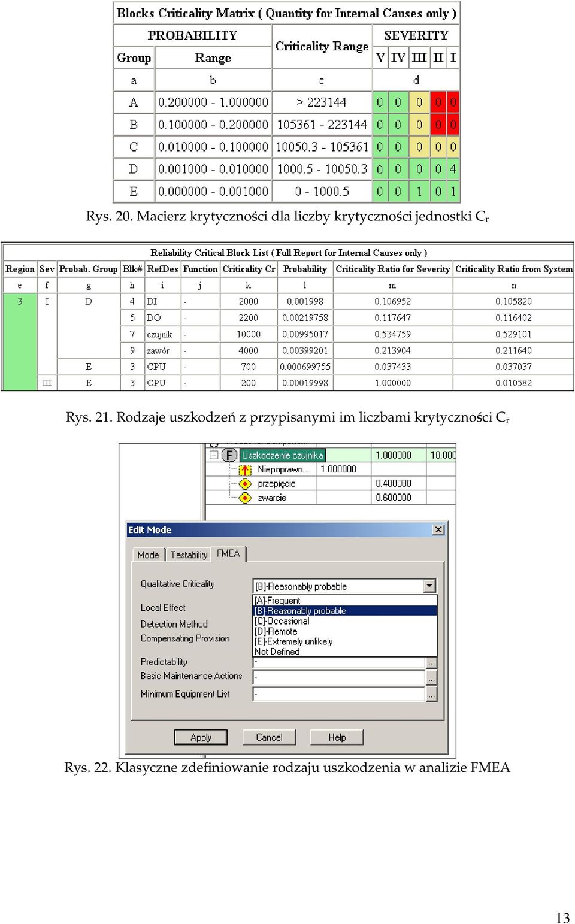
Task: Click the 0.600000 value for zwarcie
Action: 394,497
